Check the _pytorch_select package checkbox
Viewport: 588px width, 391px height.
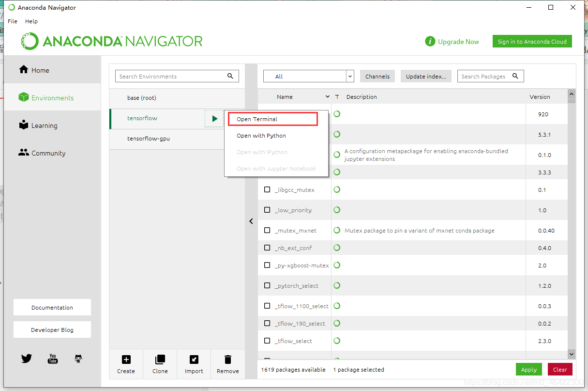[267, 285]
